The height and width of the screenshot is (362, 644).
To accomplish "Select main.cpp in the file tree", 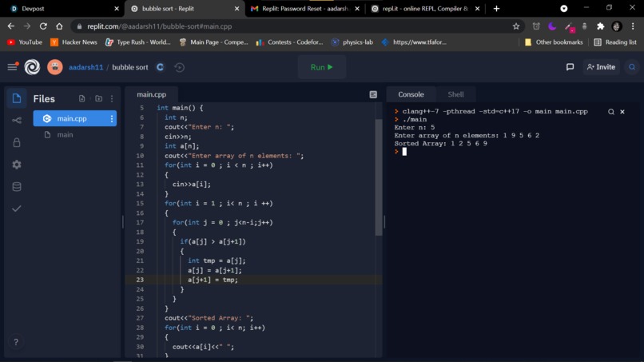I will 75,118.
